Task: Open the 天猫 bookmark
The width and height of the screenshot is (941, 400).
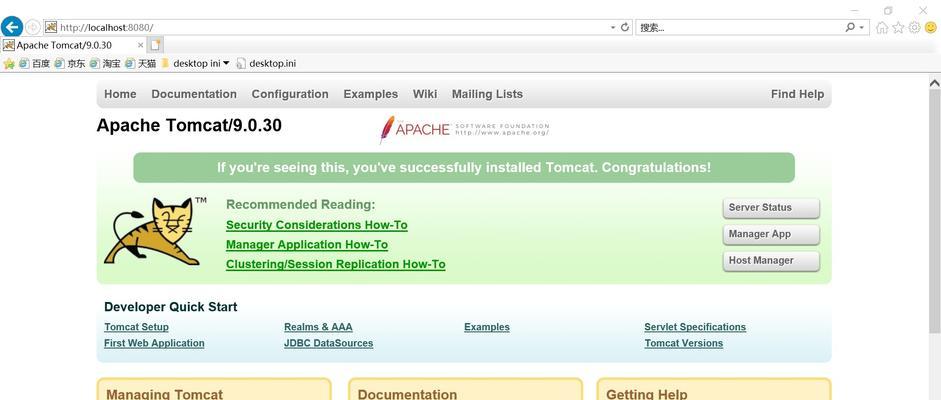Action: pos(140,64)
